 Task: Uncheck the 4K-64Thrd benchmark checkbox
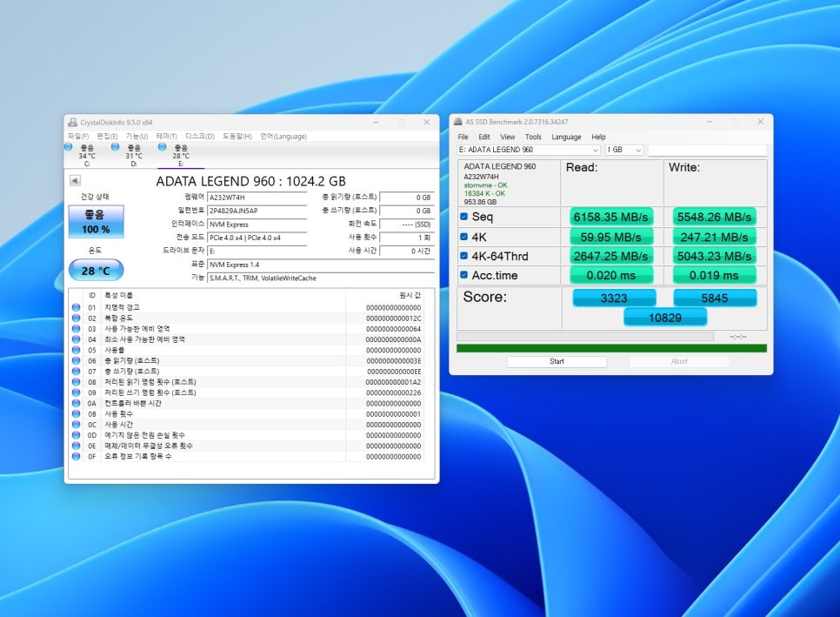(463, 256)
